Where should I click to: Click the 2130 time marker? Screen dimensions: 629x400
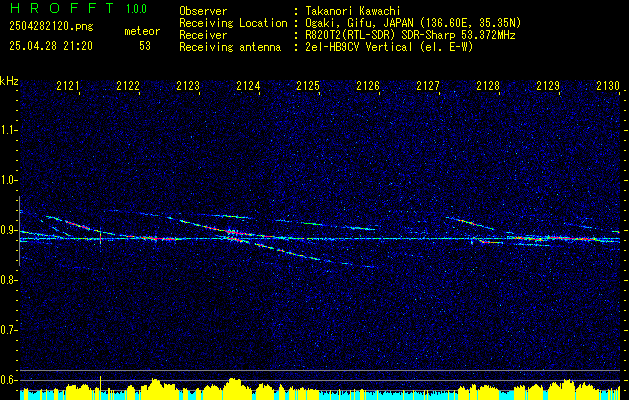[608, 85]
